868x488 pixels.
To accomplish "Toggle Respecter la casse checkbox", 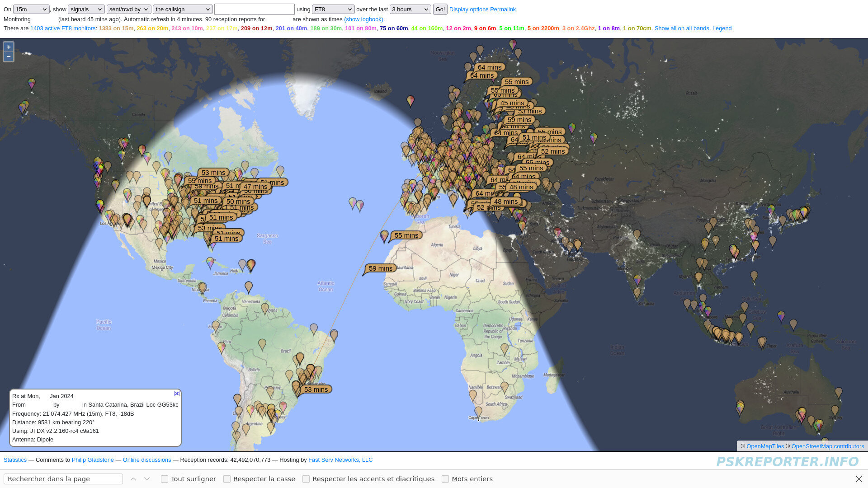I will point(227,479).
